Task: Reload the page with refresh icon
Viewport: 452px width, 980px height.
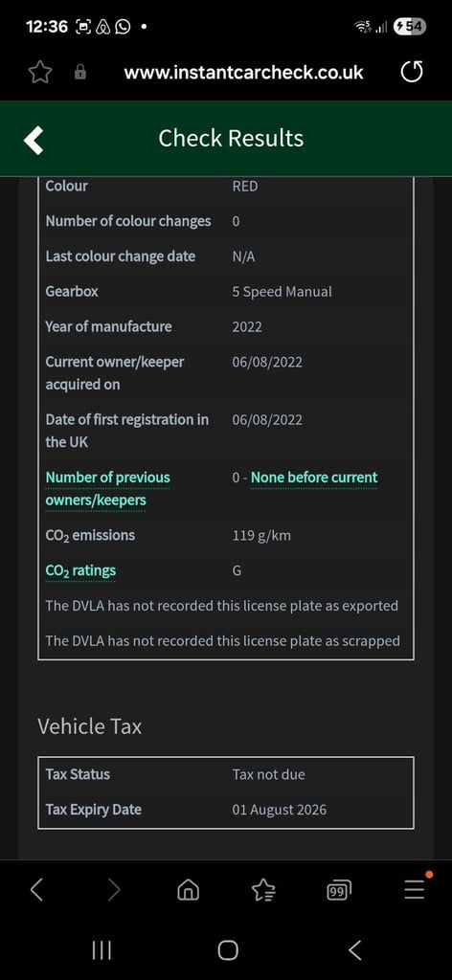Action: tap(412, 72)
